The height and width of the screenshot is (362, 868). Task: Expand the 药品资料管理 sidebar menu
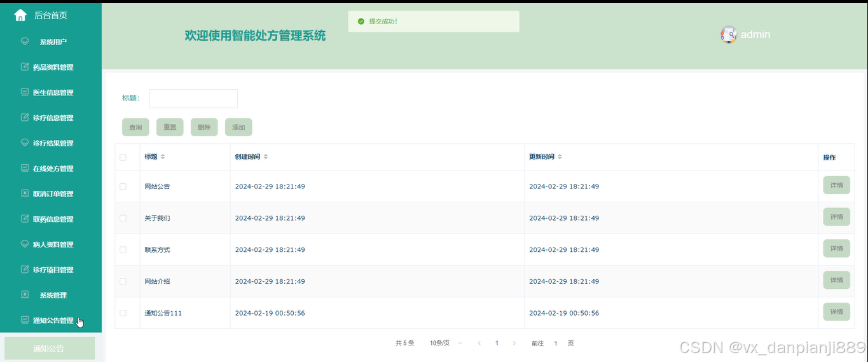point(51,67)
